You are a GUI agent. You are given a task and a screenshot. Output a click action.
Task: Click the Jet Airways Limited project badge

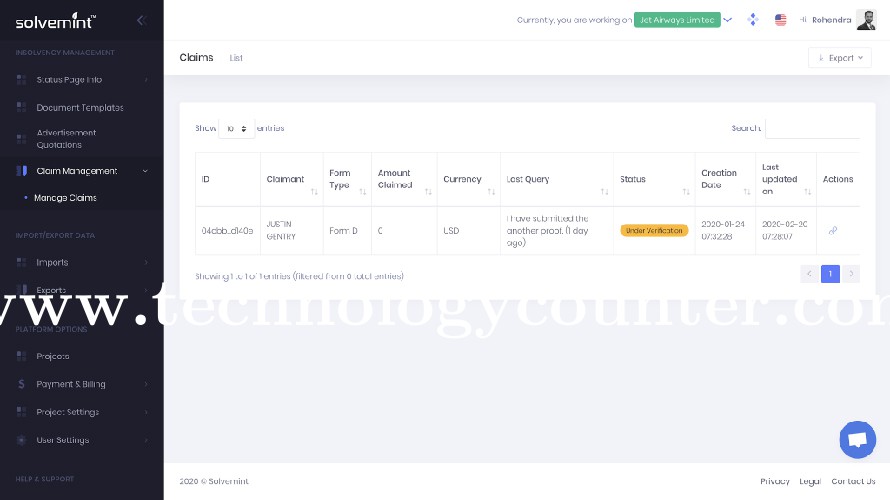(x=677, y=20)
